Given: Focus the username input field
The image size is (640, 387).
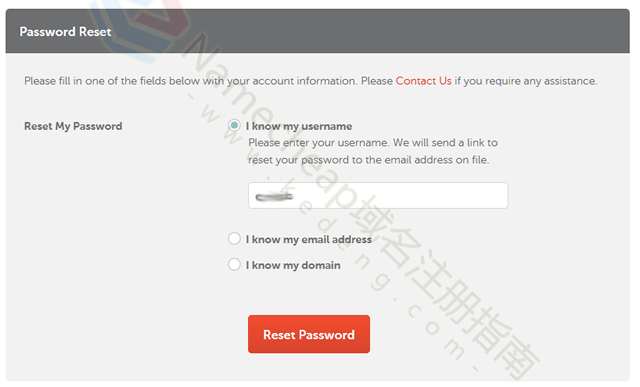Looking at the screenshot, I should pyautogui.click(x=378, y=196).
